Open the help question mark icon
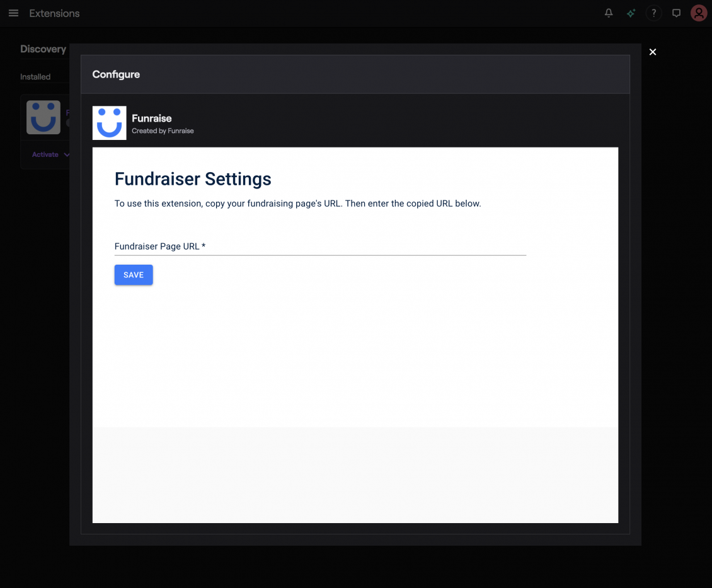712x588 pixels. [653, 13]
